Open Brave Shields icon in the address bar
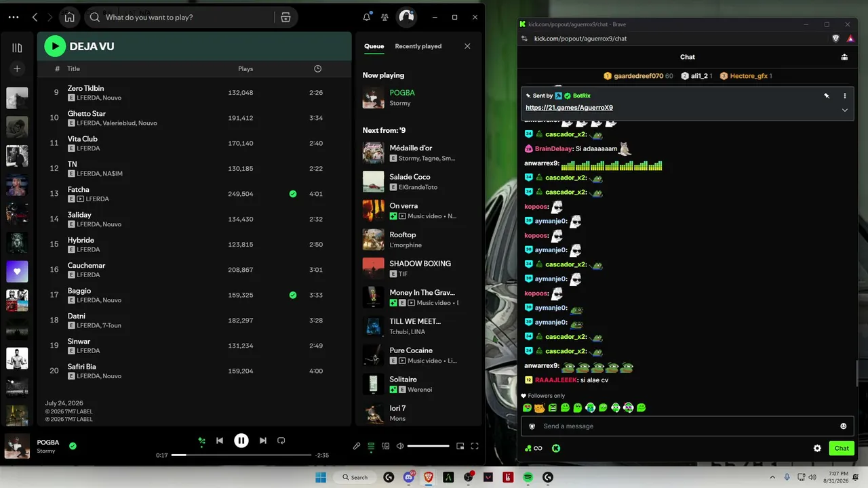Viewport: 868px width, 488px height. click(x=835, y=39)
